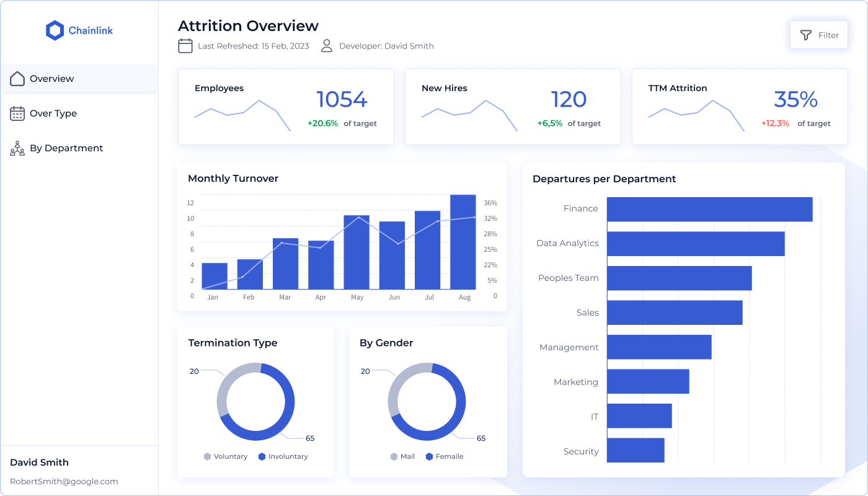Click the funnel icon in Filter button
Viewport: 868px width, 496px height.
(x=806, y=35)
